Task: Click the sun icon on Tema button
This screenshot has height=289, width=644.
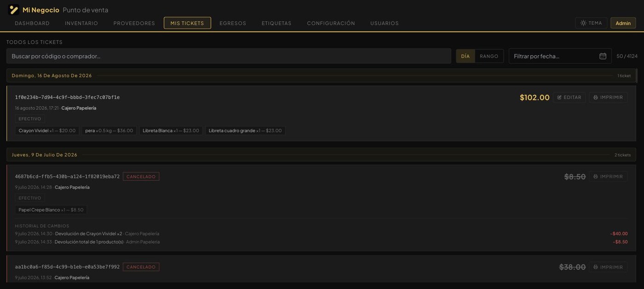Action: coord(583,23)
